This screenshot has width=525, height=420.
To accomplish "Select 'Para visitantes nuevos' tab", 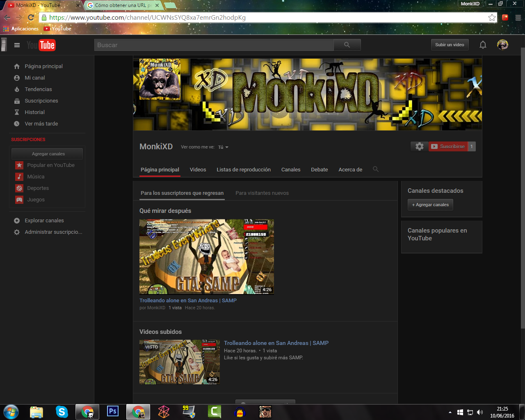I will [x=262, y=193].
